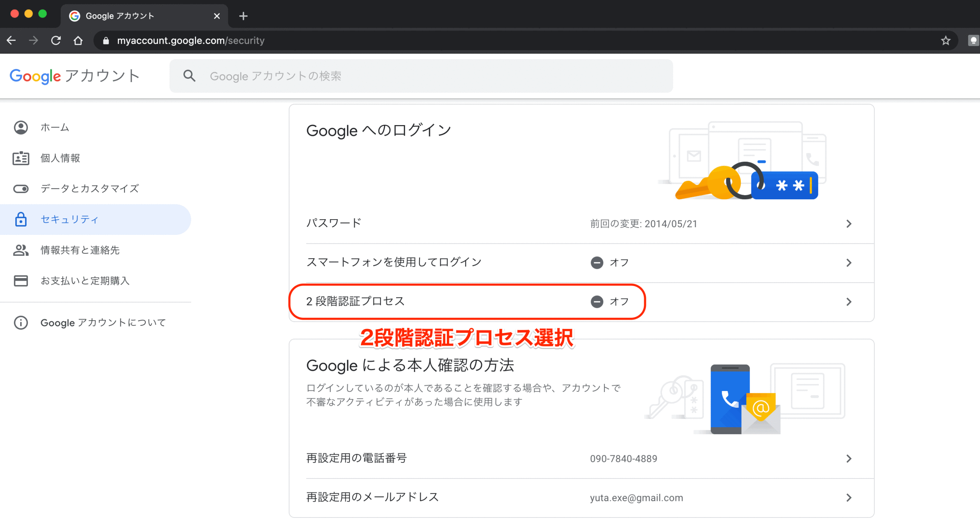Expand the パスワード row chevron
The width and height of the screenshot is (980, 529).
pos(849,224)
